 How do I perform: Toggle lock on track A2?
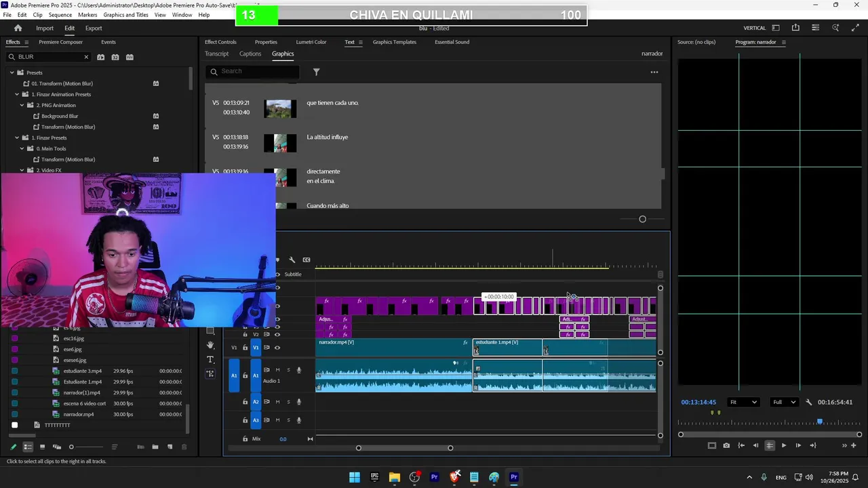[245, 402]
